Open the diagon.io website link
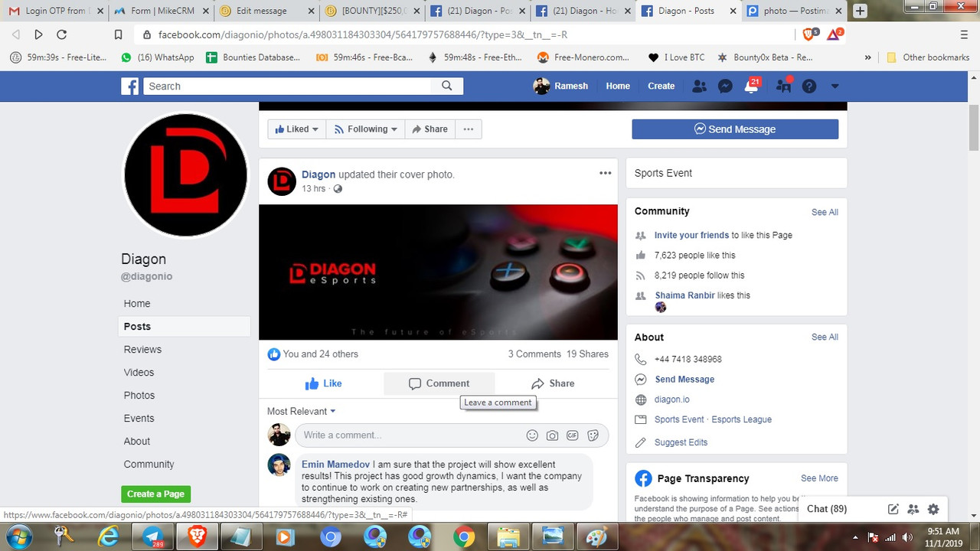 (672, 399)
